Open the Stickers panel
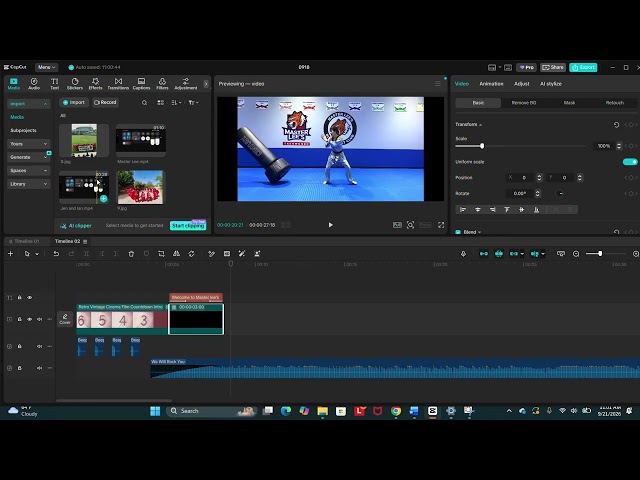Viewport: 640px width, 480px height. 75,84
